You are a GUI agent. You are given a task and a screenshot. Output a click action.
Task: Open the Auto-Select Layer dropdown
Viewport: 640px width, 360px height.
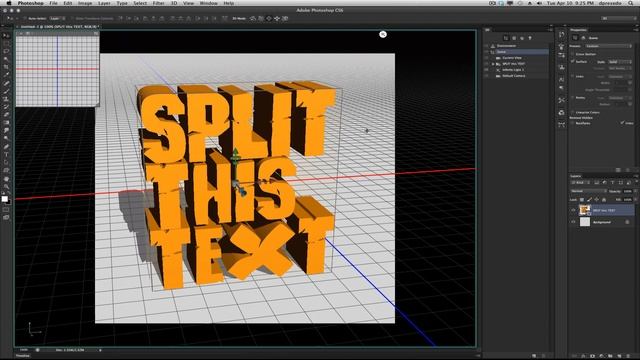pyautogui.click(x=57, y=18)
